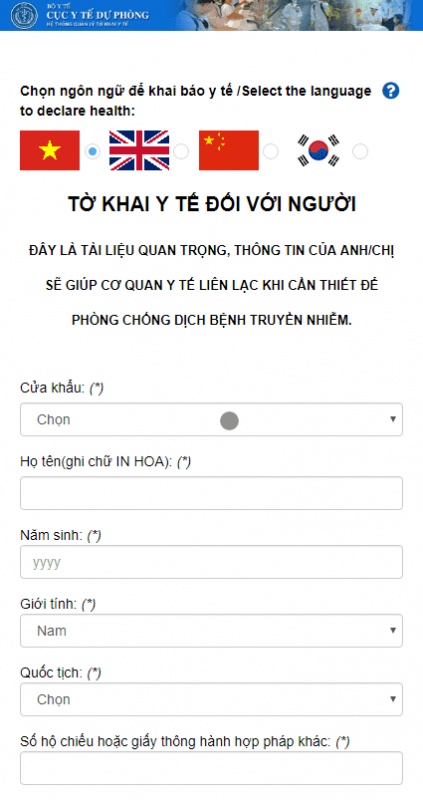423x800 pixels.
Task: Click the Ministry of Health logo emblem
Action: coord(24,15)
